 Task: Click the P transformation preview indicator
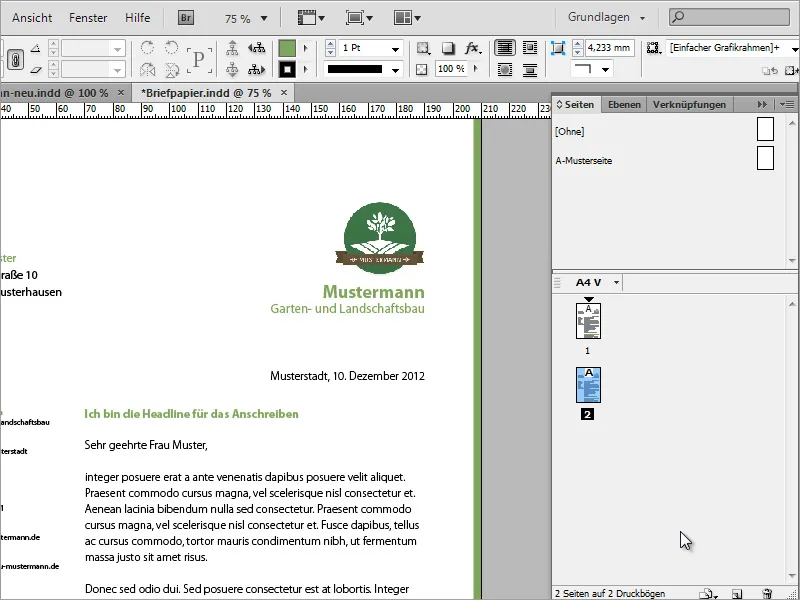coord(198,59)
